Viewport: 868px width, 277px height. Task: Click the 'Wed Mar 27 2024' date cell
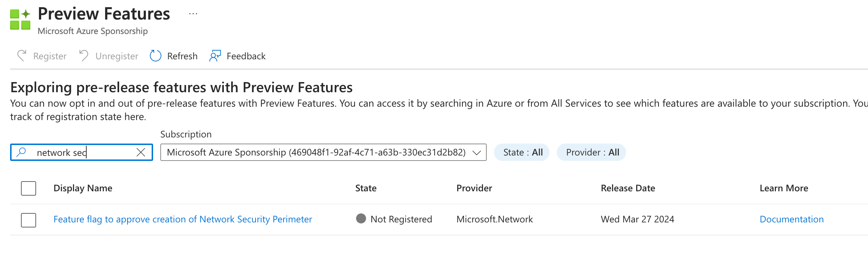(x=637, y=219)
